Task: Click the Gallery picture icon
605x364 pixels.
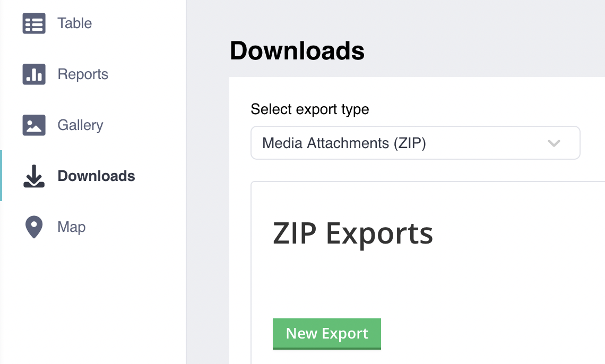Action: tap(34, 125)
